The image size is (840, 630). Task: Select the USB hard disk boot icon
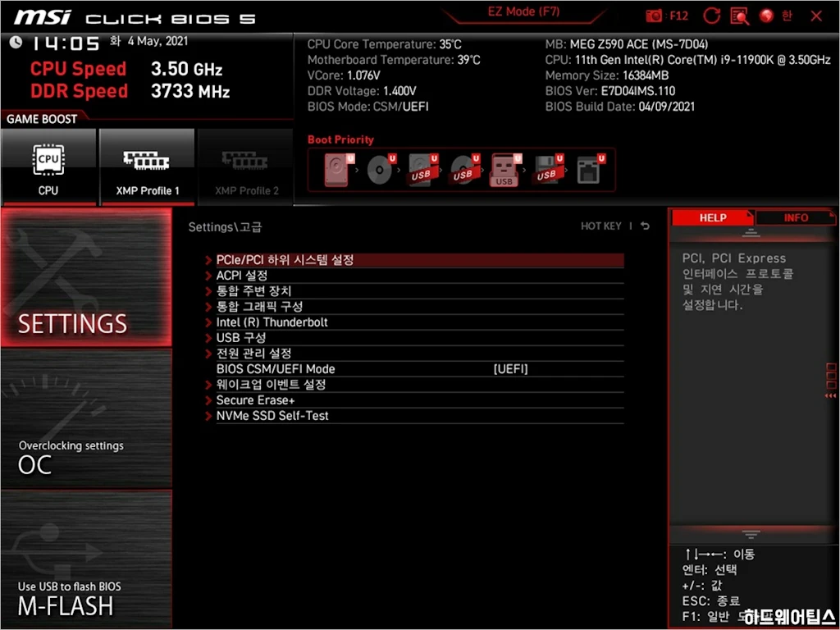pyautogui.click(x=423, y=170)
